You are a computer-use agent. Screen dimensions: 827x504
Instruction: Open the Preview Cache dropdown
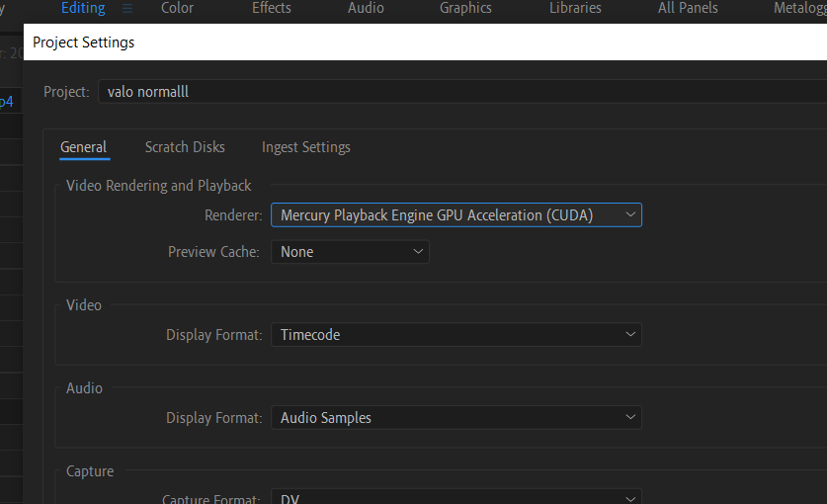click(x=350, y=252)
